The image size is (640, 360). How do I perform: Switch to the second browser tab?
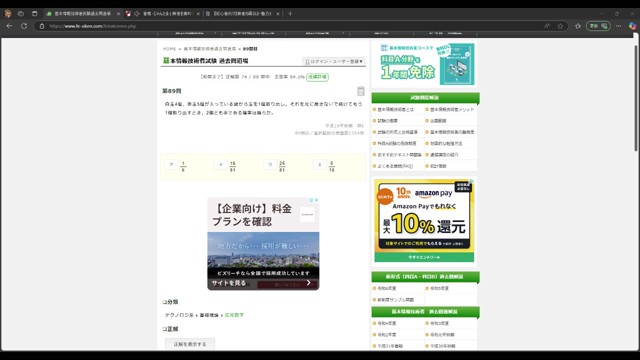[x=163, y=13]
